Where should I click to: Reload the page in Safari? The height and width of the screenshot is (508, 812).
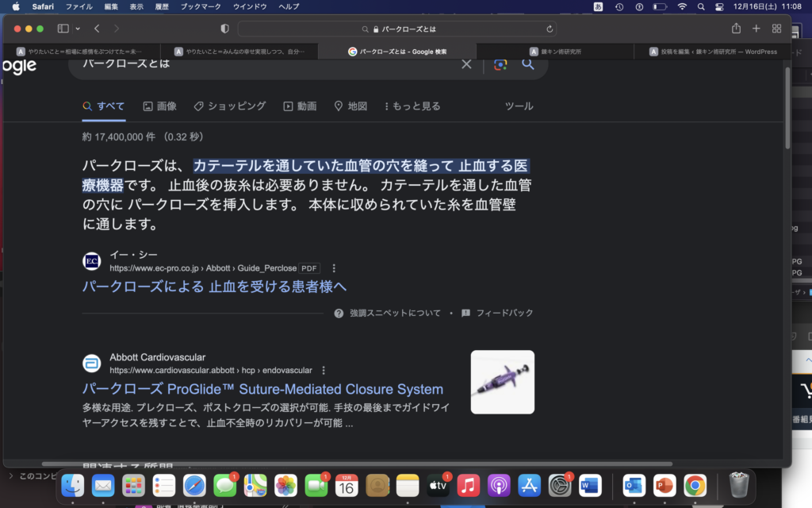tap(550, 29)
